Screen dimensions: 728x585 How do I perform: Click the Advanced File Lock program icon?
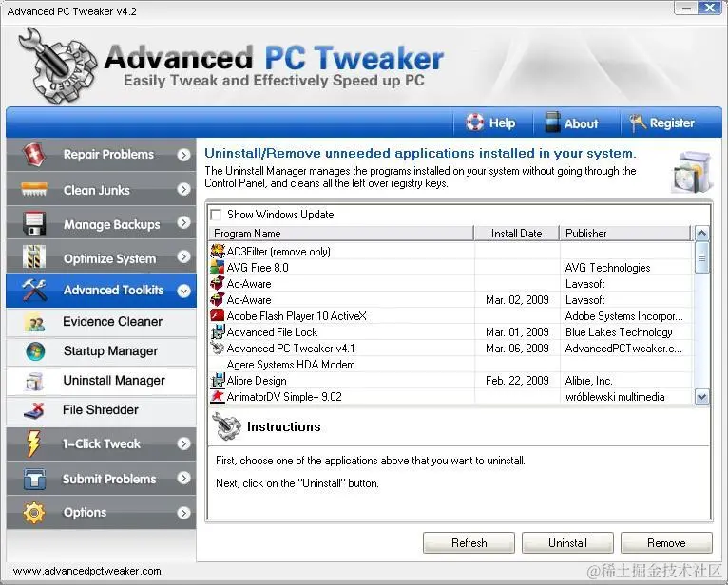click(x=218, y=332)
